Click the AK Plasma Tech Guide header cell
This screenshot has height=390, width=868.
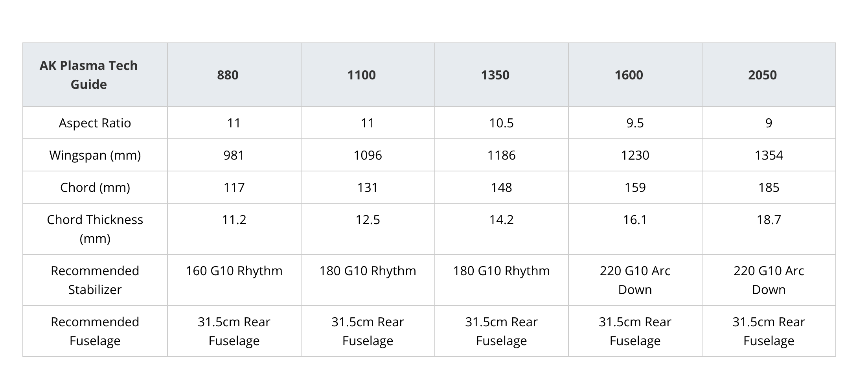[x=88, y=75]
